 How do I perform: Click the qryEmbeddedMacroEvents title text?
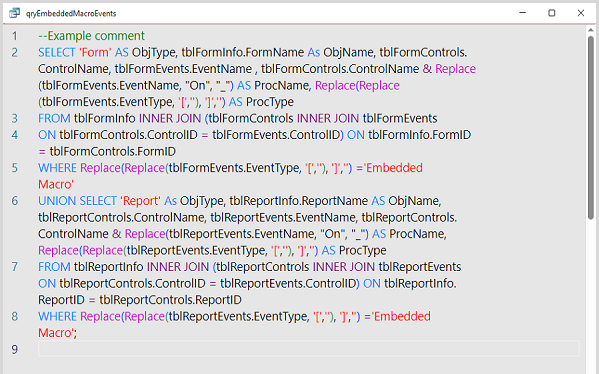coord(71,13)
